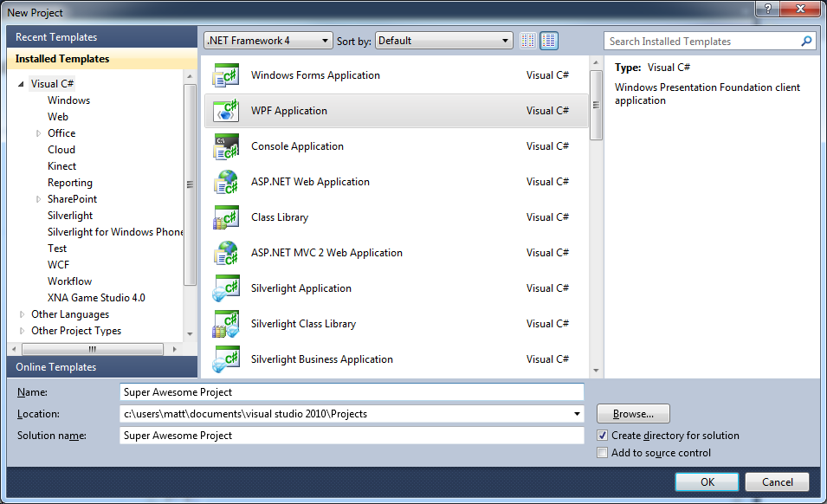Open the dialog help question mark
The image size is (827, 504).
click(x=768, y=9)
